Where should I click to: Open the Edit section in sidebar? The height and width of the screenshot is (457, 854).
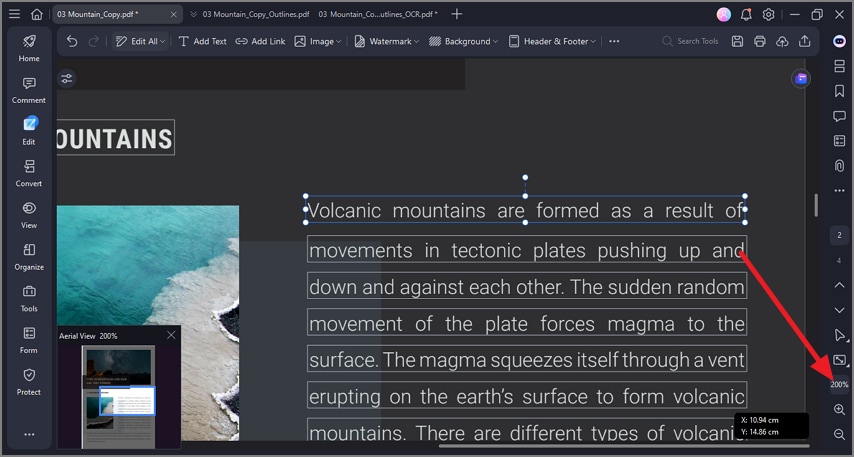[29, 131]
